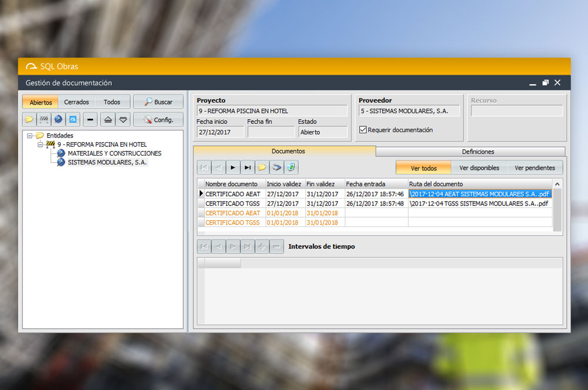The width and height of the screenshot is (588, 390).
Task: Click the yellow folder icon in left toolbar
Action: coord(29,120)
